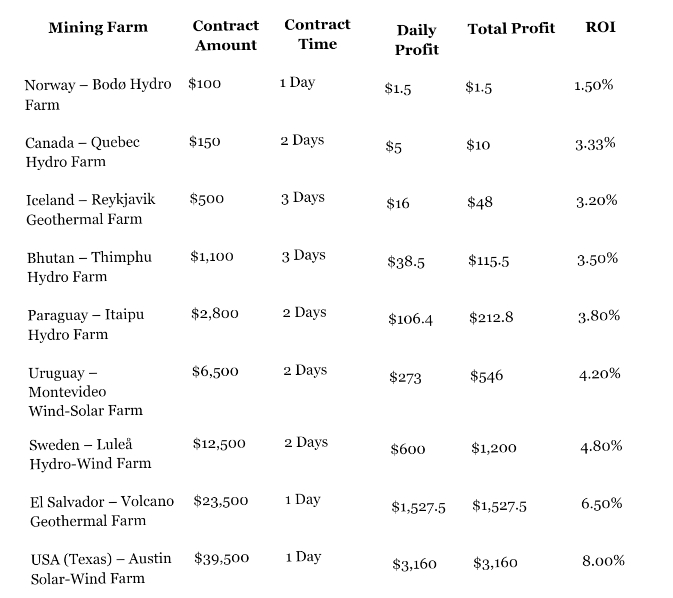Select the $546 total profit value
The width and height of the screenshot is (673, 598).
click(486, 376)
